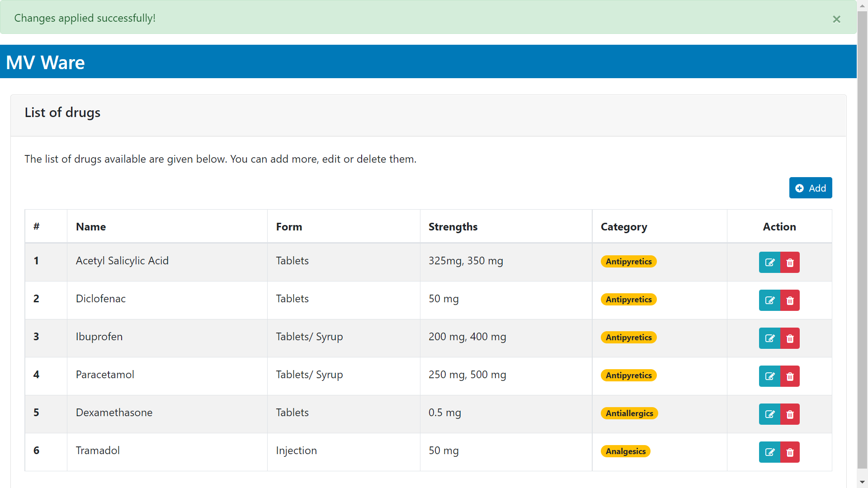868x488 pixels.
Task: Click the Analgesics category badge
Action: pyautogui.click(x=625, y=451)
